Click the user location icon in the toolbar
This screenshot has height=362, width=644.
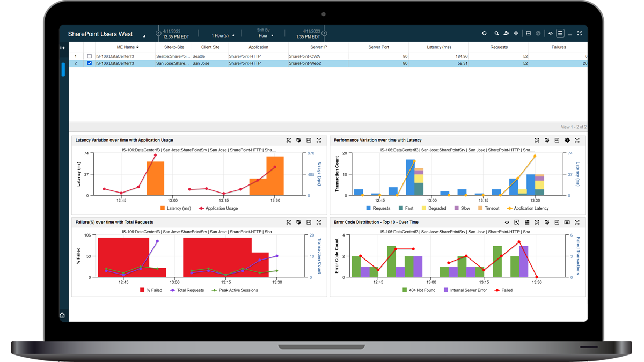coord(506,33)
